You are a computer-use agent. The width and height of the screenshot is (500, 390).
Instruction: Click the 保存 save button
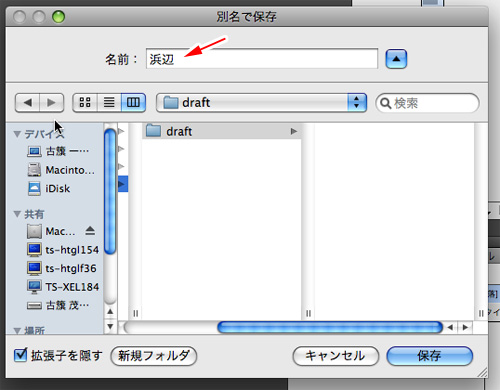(x=430, y=356)
